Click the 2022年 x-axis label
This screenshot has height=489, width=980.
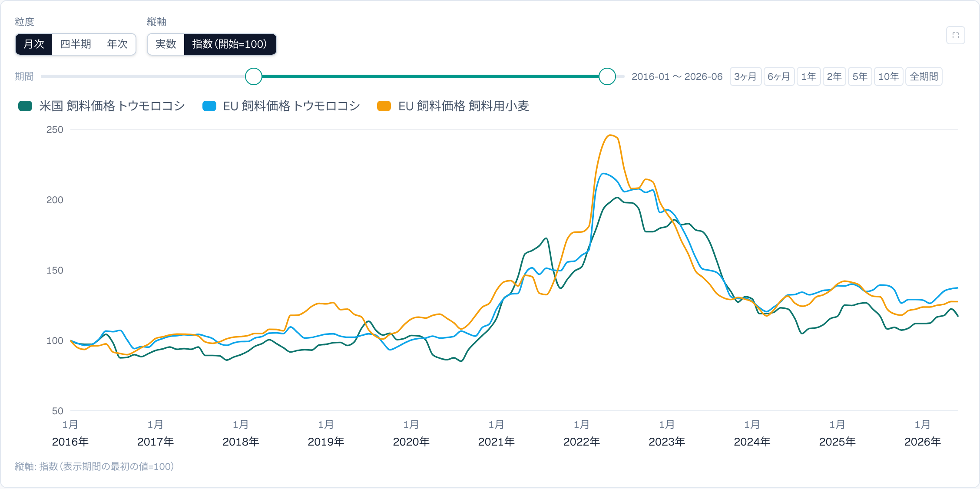(x=582, y=442)
